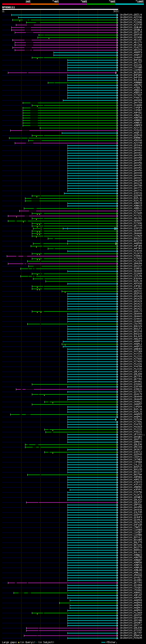
Task: Click the green ~80% identity legend segment
Action: pos(101,4)
